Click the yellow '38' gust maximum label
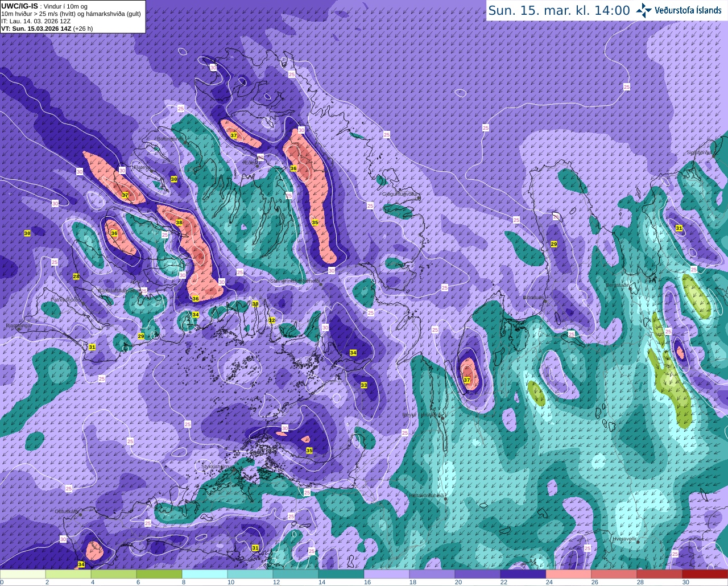Image resolution: width=728 pixels, height=586 pixels. point(179,222)
